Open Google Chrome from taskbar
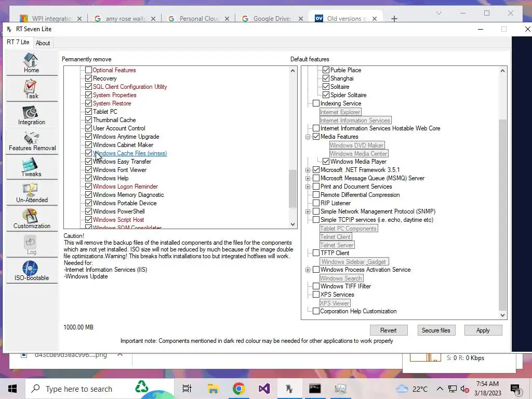532x399 pixels. point(238,389)
